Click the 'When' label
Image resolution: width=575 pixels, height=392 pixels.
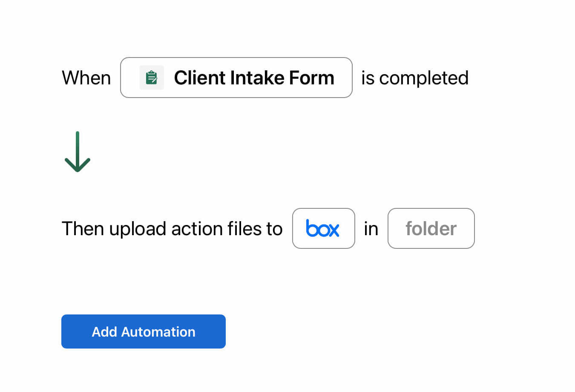point(86,78)
